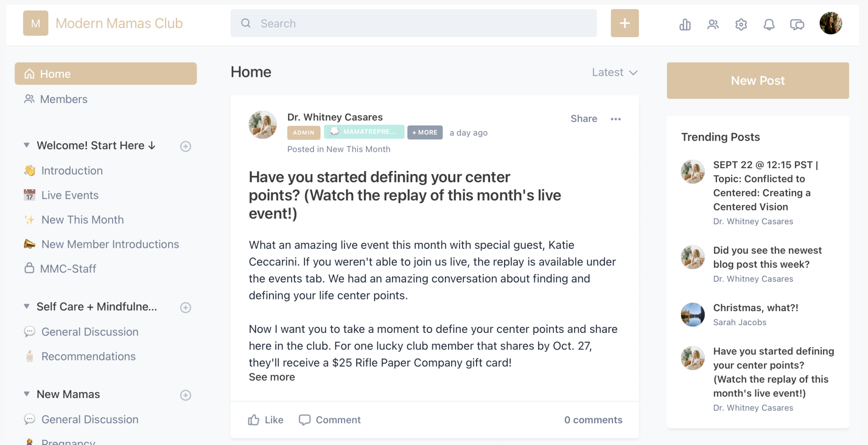Open the notifications bell

[x=769, y=24]
